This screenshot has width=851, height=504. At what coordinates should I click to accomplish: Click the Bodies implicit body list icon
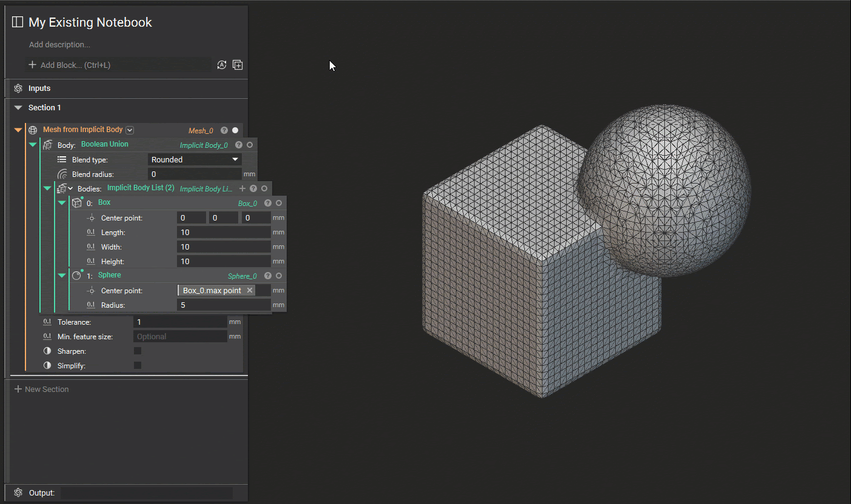(x=62, y=188)
